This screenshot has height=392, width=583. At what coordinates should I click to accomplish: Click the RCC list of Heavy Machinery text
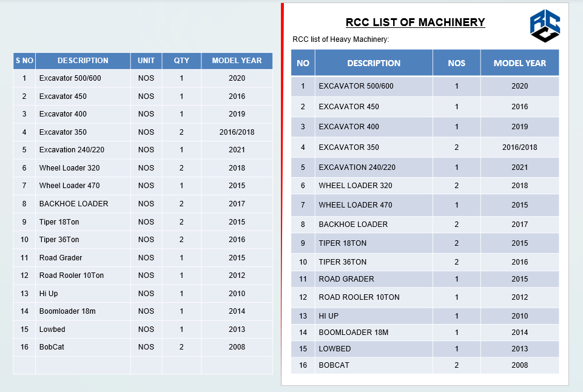(x=340, y=39)
